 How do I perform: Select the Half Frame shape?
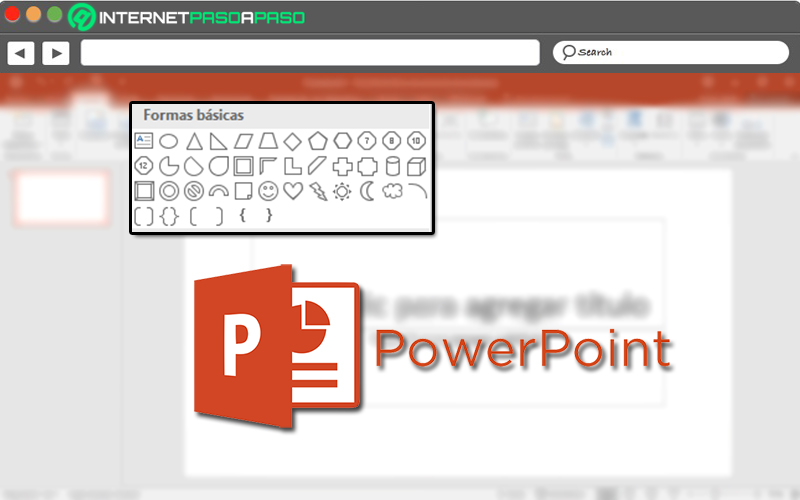tap(267, 166)
